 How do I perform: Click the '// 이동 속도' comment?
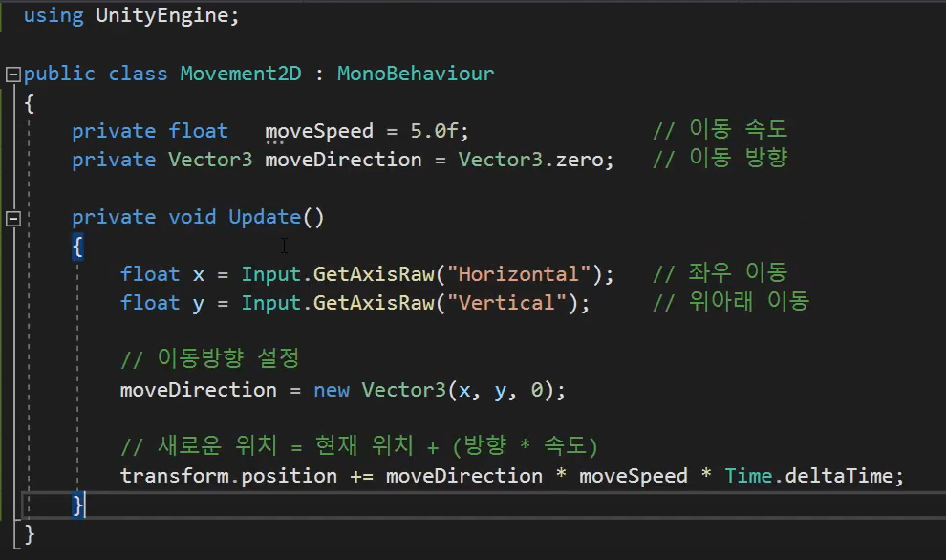click(720, 130)
